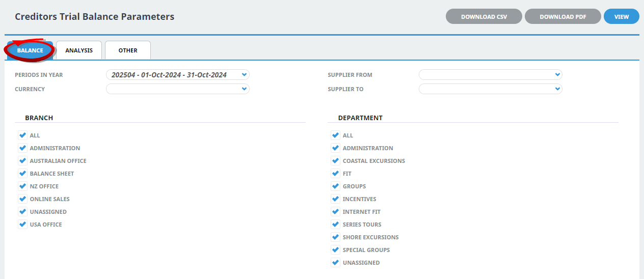
Task: Open the Supplier From dropdown
Action: pos(491,75)
